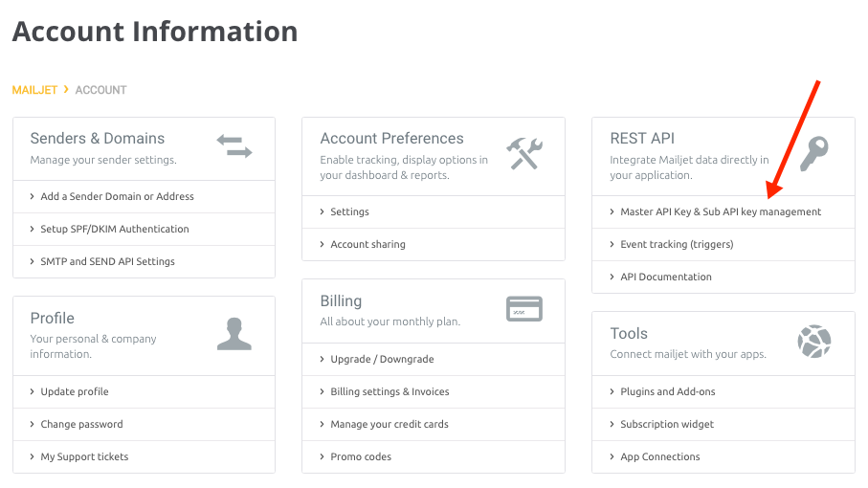Viewport: 868px width, 488px height.
Task: Click the Account Information page title
Action: tap(155, 32)
